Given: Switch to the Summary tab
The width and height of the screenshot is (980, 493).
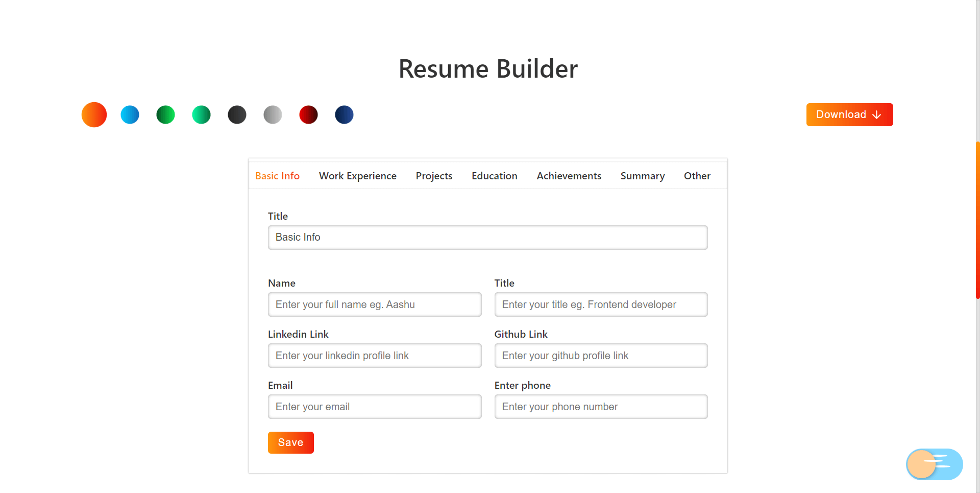Looking at the screenshot, I should 642,176.
